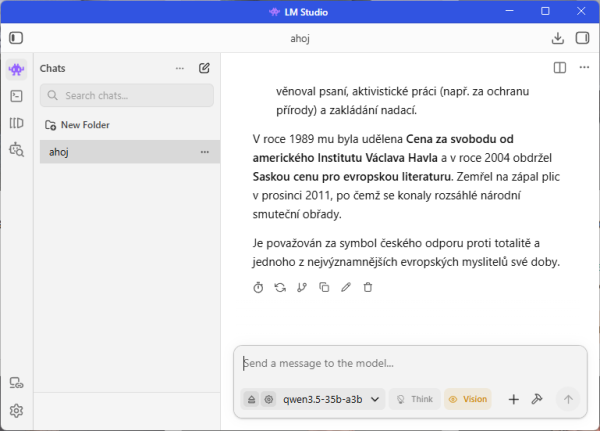The height and width of the screenshot is (431, 600).
Task: Copy the assistant message
Action: (x=324, y=288)
